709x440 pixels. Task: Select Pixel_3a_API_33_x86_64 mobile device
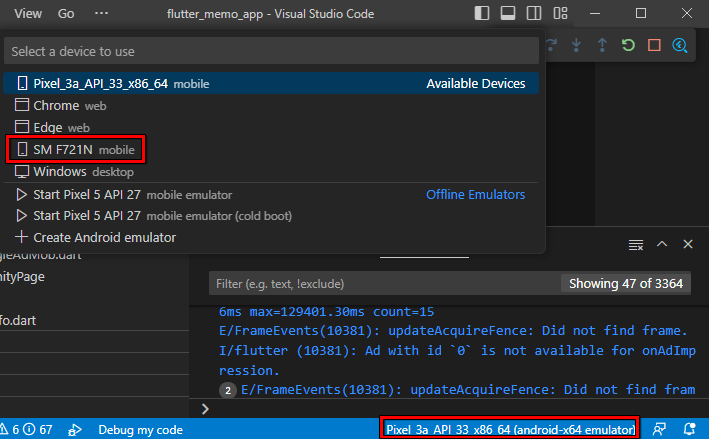pyautogui.click(x=271, y=84)
